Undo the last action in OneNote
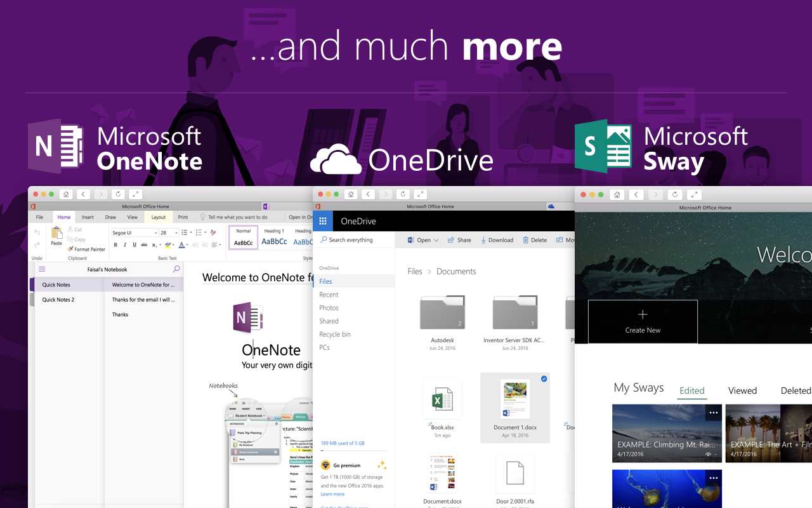This screenshot has width=812, height=508. pyautogui.click(x=37, y=233)
